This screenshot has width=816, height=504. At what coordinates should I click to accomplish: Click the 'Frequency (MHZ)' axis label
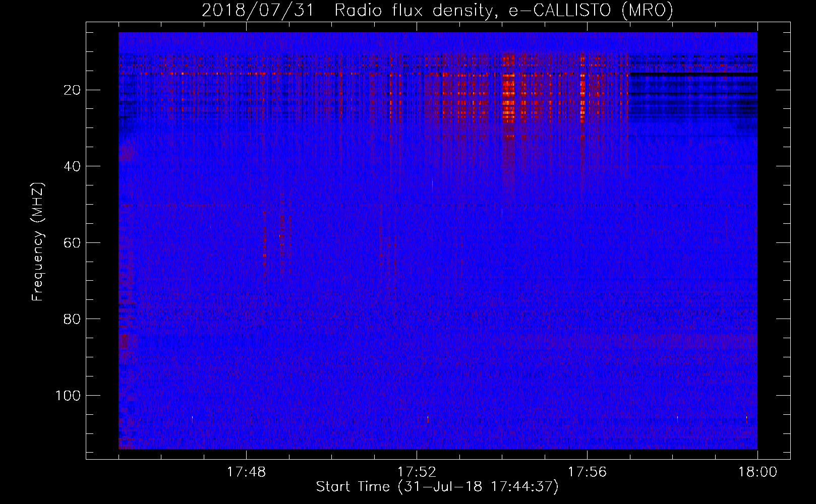38,241
